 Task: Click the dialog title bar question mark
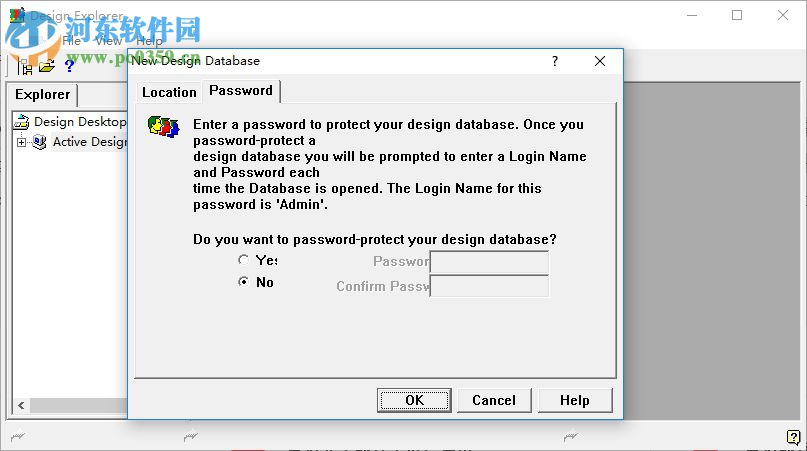[x=555, y=61]
